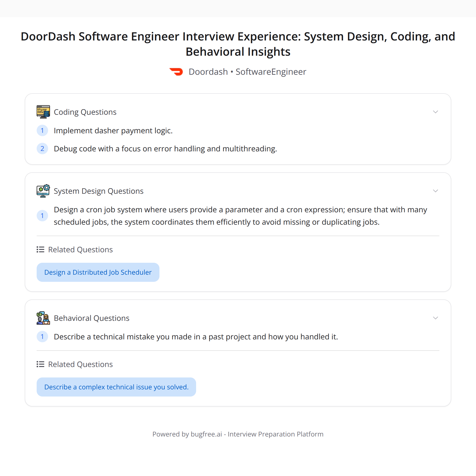This screenshot has width=476, height=476.
Task: Click the DoorDash logo icon
Action: click(x=176, y=72)
